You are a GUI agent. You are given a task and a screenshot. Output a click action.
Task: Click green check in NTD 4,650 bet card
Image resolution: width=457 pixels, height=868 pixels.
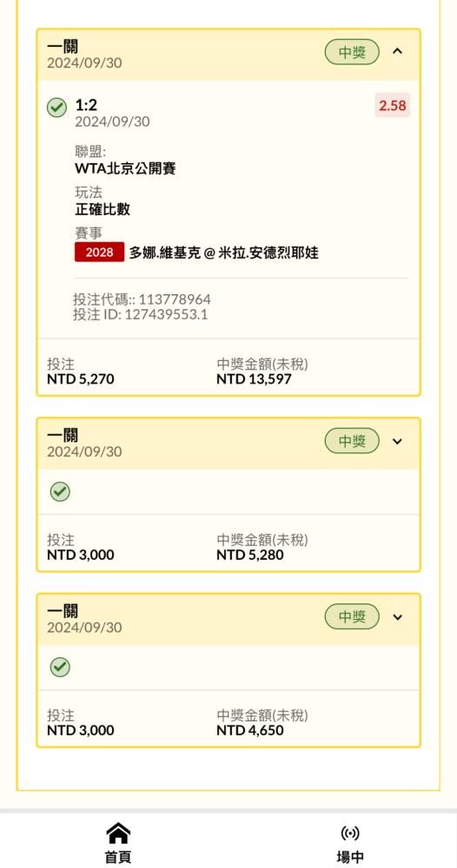60,667
